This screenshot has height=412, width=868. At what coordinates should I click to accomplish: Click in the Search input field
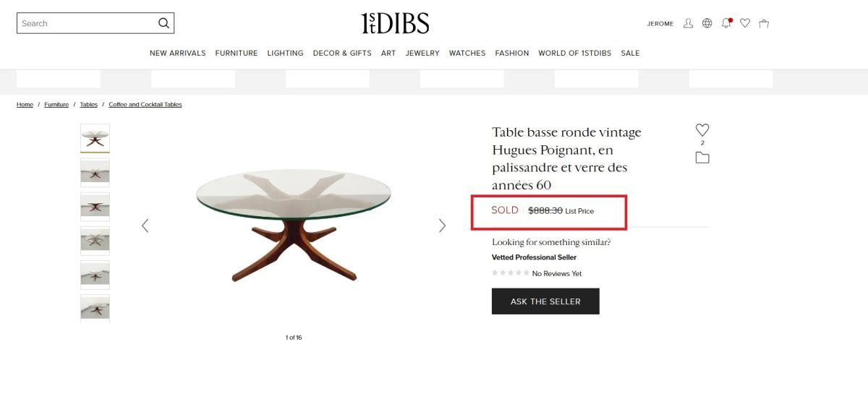click(87, 23)
